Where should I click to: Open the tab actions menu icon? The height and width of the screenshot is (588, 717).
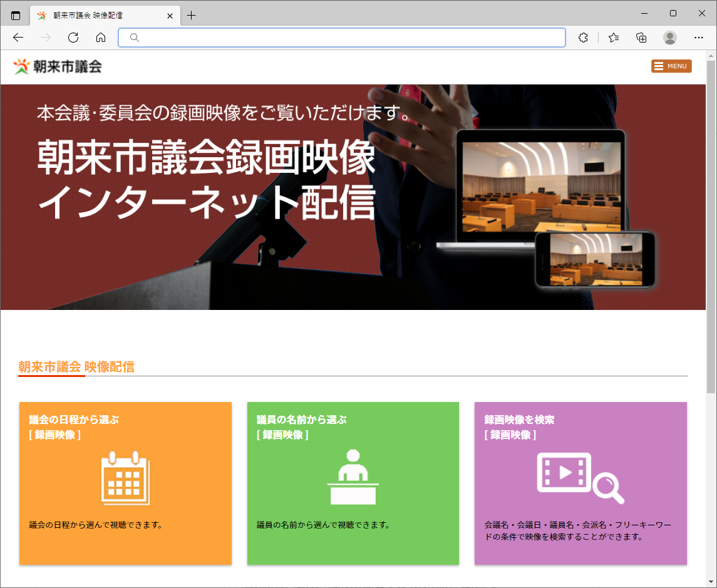[x=16, y=16]
